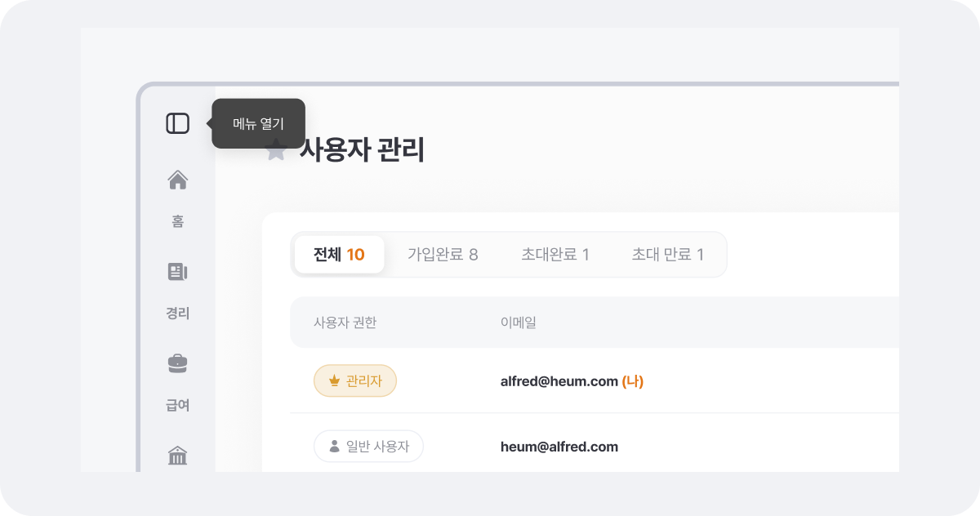The image size is (980, 516).
Task: Click crown icon in 관리자 badge
Action: click(x=333, y=381)
